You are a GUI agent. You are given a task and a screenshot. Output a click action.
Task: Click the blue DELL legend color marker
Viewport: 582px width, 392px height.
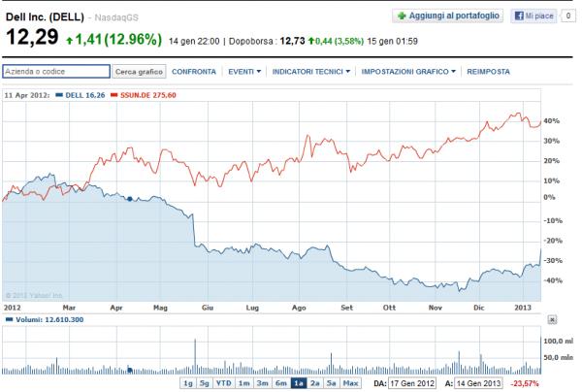click(x=59, y=95)
